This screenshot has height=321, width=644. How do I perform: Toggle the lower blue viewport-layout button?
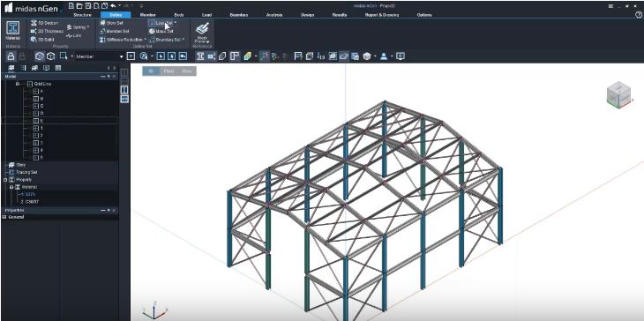[x=124, y=99]
